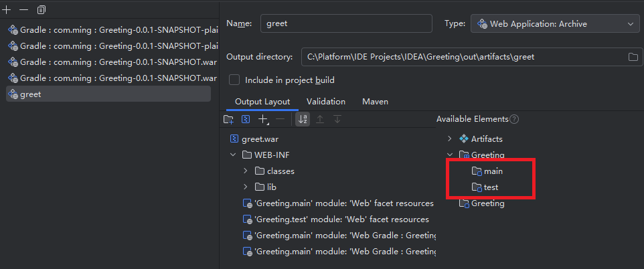Click the browse folder icon for Output directory
The height and width of the screenshot is (269, 644).
pos(633,57)
